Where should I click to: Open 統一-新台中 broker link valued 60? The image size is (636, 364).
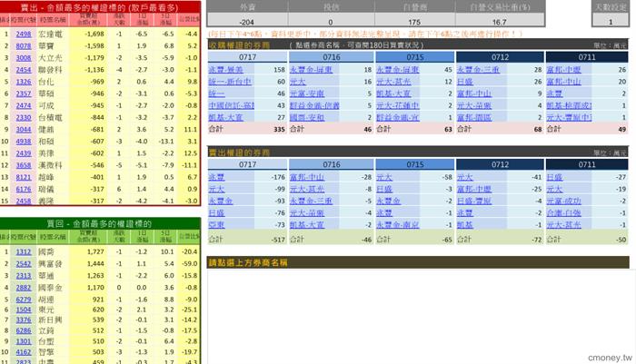click(230, 82)
